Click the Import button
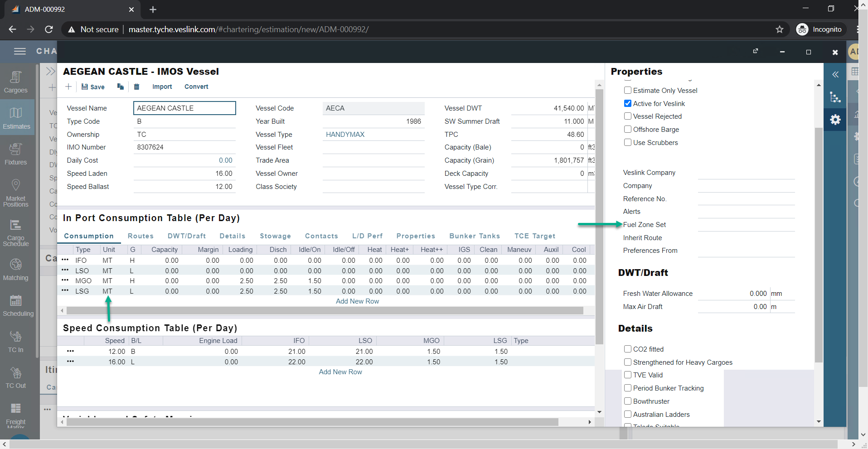 coord(162,87)
